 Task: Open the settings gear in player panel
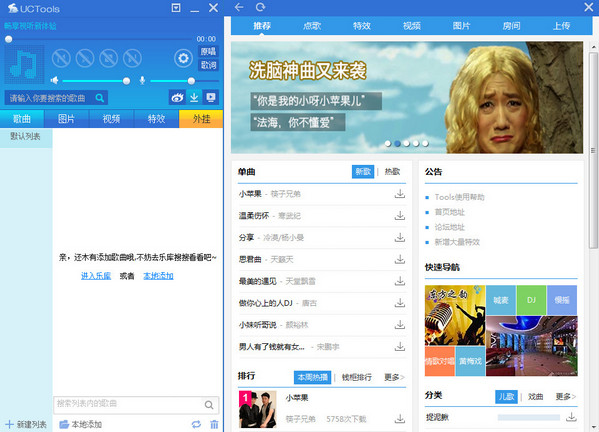183,58
